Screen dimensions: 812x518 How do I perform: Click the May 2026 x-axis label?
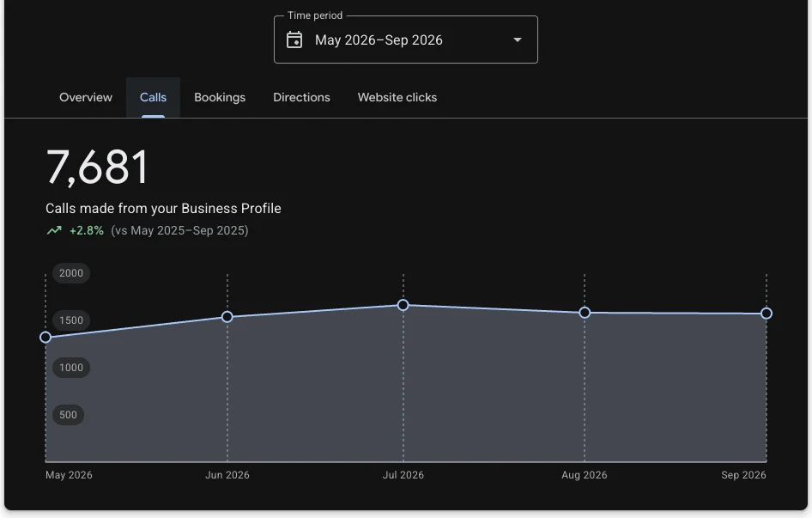click(69, 475)
